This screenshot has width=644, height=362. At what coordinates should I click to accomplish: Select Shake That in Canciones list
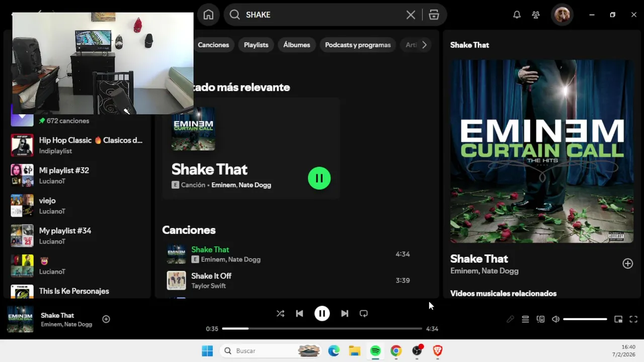point(210,249)
